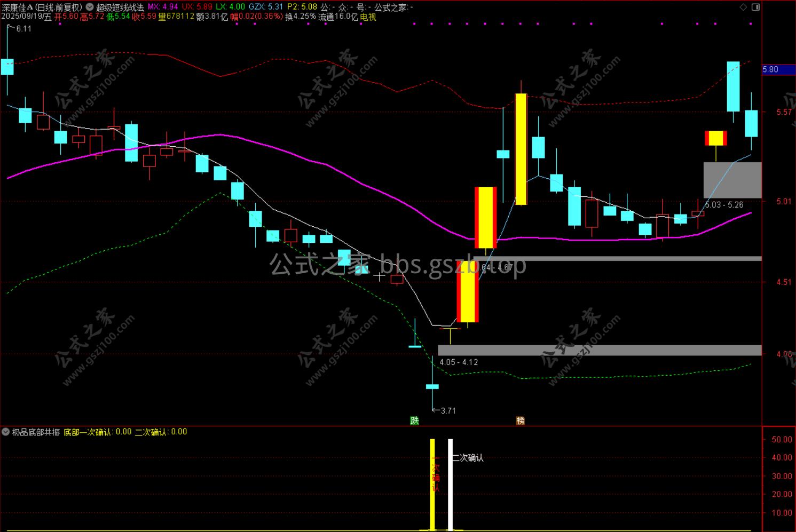Click the tall yellow candlestick near 5.57
This screenshot has width=796, height=532.
pos(521,149)
